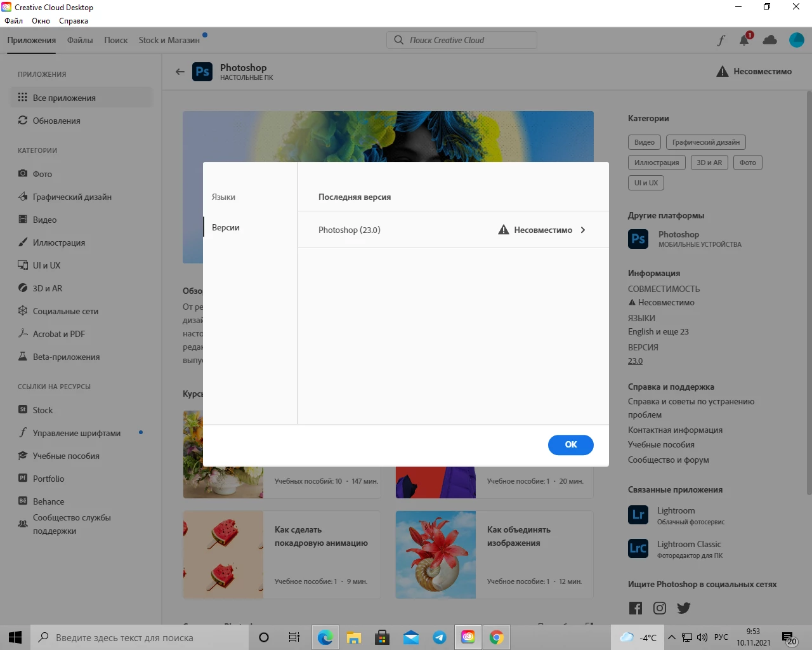Click the OK button in dialog
The width and height of the screenshot is (812, 650).
[571, 445]
